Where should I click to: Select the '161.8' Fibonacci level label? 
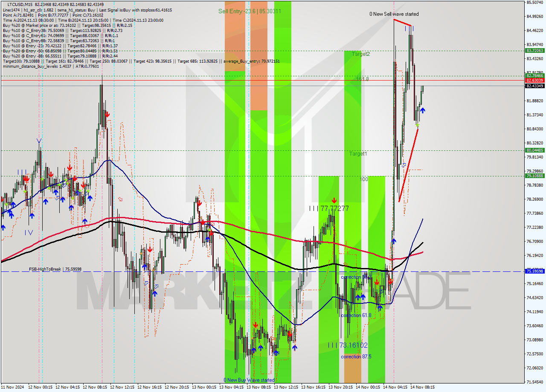point(362,79)
